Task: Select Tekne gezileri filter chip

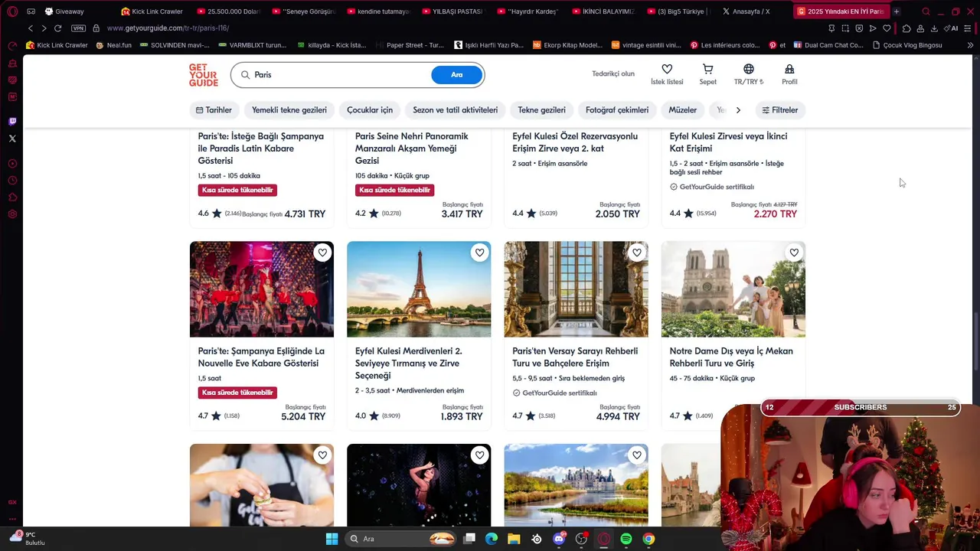Action: (541, 110)
